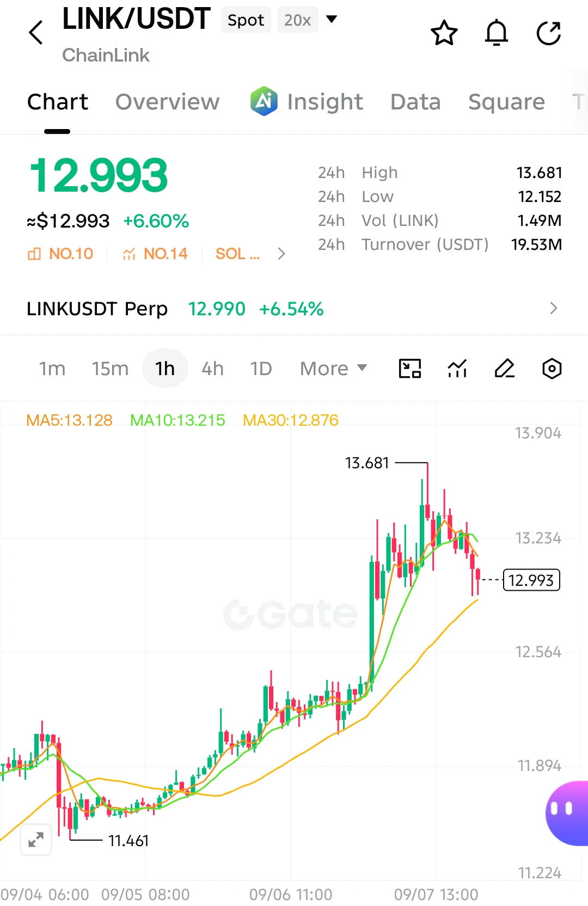Open the AI Insight logo icon

264,101
